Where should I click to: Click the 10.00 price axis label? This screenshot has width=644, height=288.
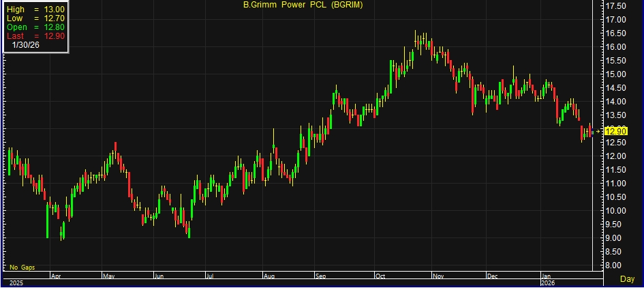tap(616, 211)
